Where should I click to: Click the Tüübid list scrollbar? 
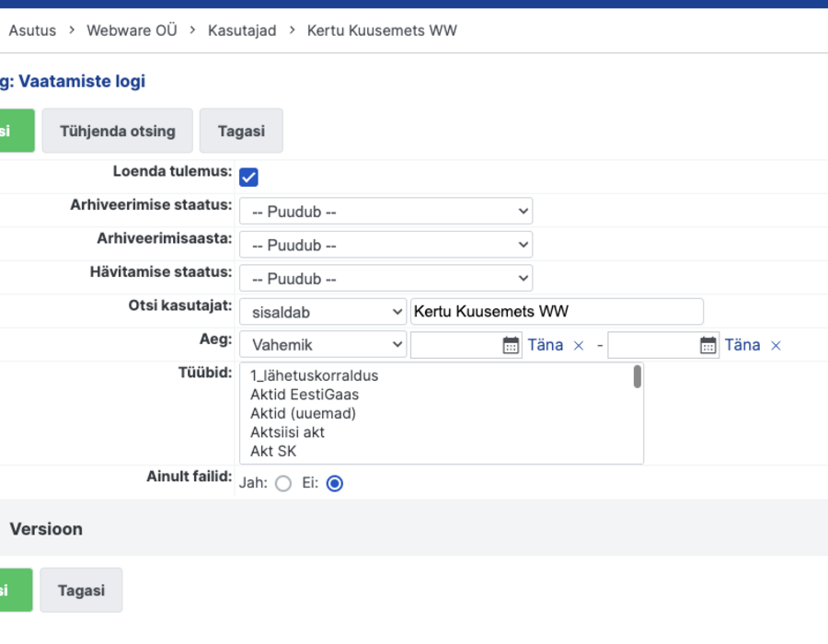point(638,376)
